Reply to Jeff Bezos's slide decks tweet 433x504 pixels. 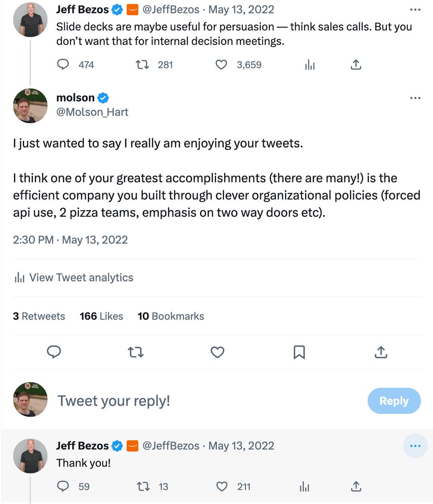pos(63,65)
